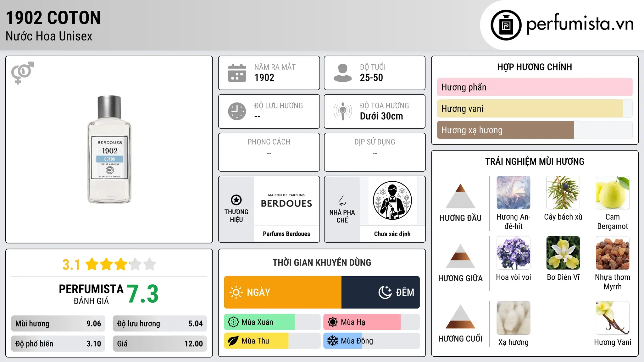Click the calendar icon beside Năm ra mắt

237,73
